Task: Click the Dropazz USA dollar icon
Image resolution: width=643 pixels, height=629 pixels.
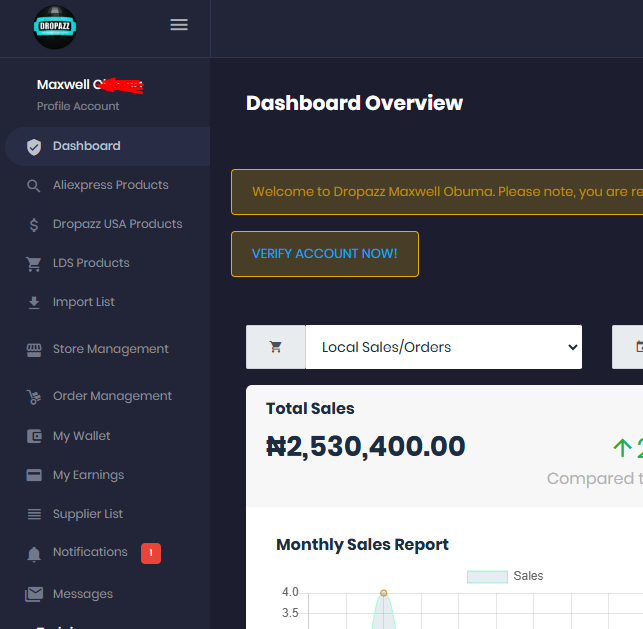Action: click(34, 225)
